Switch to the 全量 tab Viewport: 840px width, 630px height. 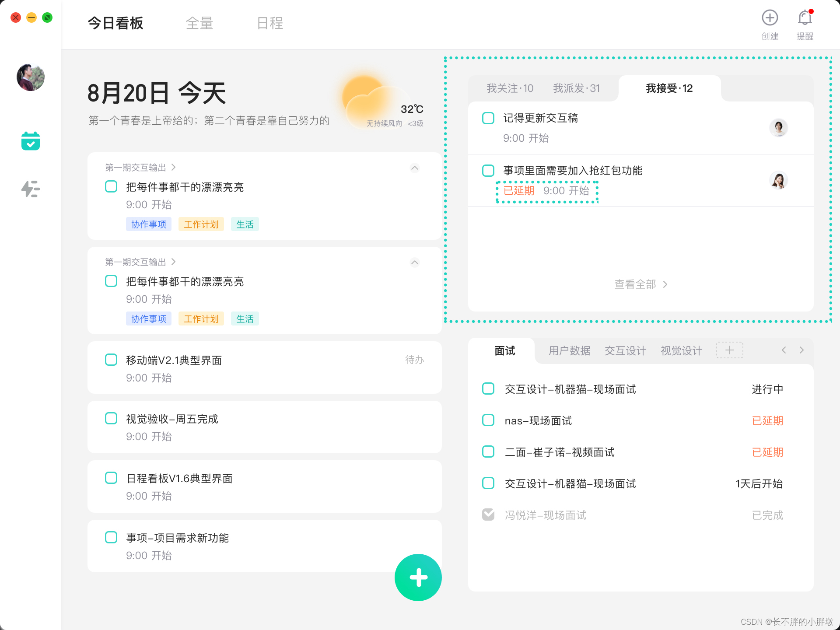(x=199, y=23)
